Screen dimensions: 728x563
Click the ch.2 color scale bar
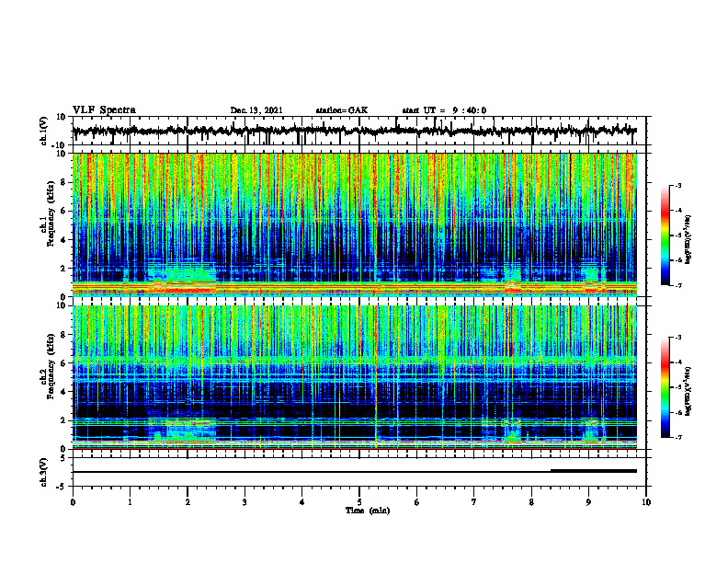tap(665, 387)
